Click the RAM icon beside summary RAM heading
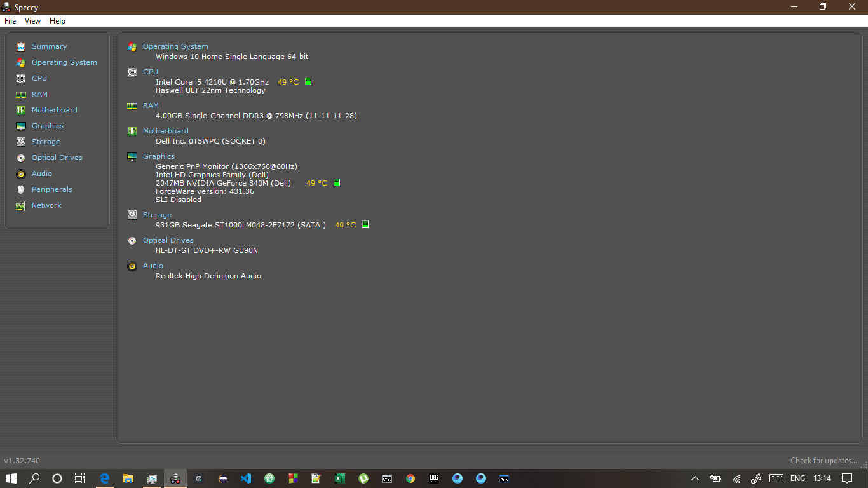The width and height of the screenshot is (868, 488). 132,105
